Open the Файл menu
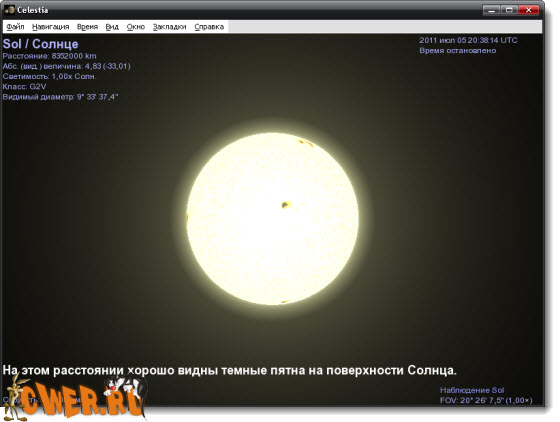This screenshot has width=560, height=422. coord(15,27)
